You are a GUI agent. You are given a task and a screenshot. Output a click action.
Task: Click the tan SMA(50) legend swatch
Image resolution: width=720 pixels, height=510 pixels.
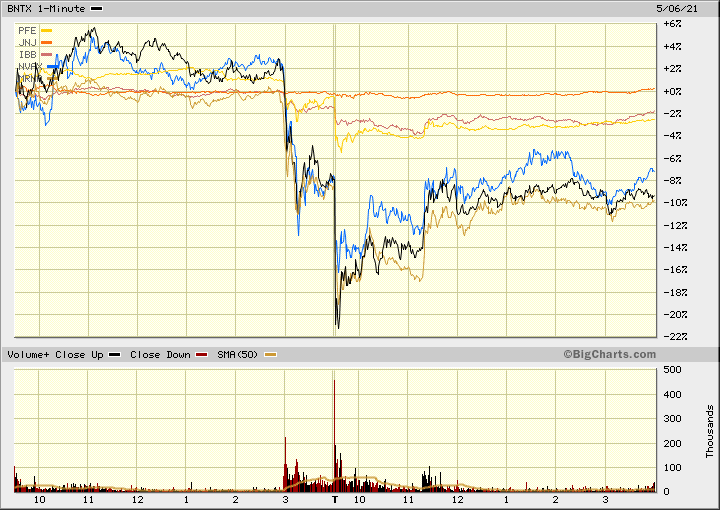point(270,354)
